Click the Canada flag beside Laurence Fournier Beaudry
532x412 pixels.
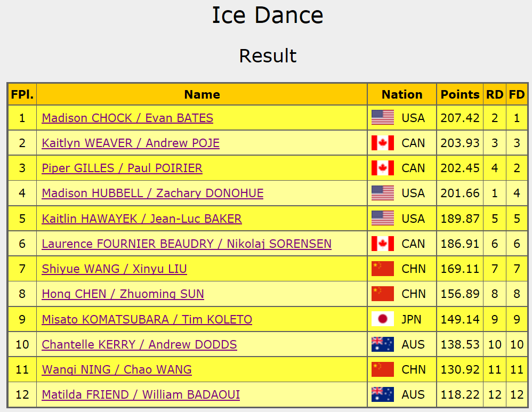click(x=382, y=244)
